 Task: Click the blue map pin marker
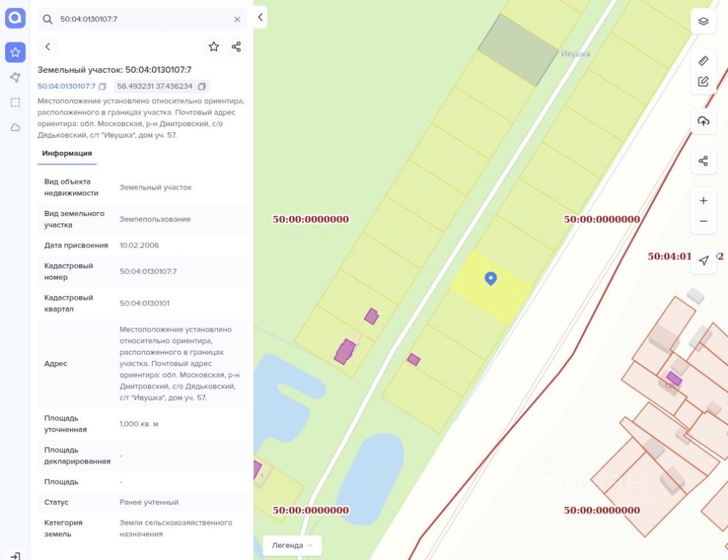click(491, 278)
